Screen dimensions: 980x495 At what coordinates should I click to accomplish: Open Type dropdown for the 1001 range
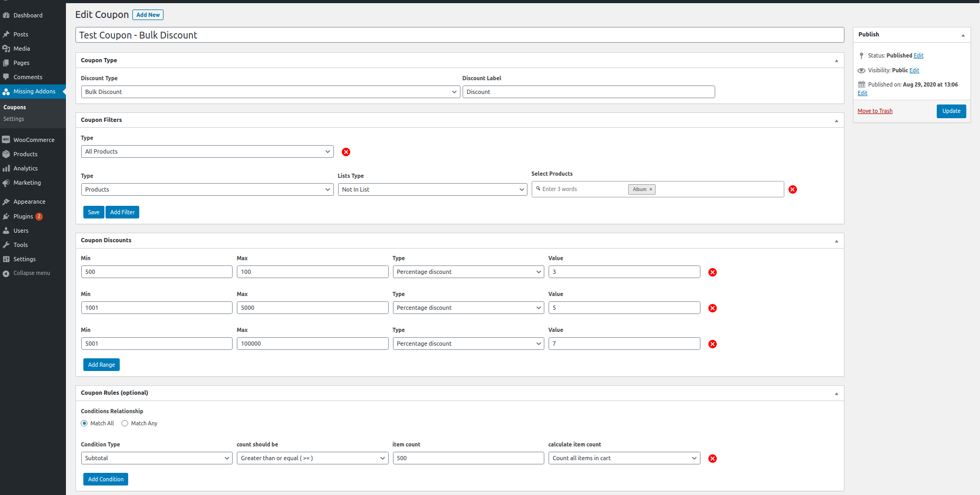click(x=468, y=308)
